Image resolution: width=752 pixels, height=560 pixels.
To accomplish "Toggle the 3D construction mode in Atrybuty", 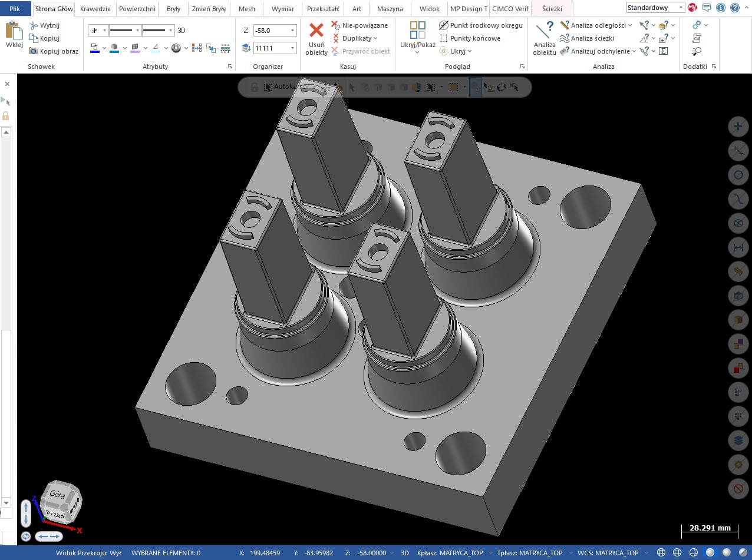I will pos(182,30).
